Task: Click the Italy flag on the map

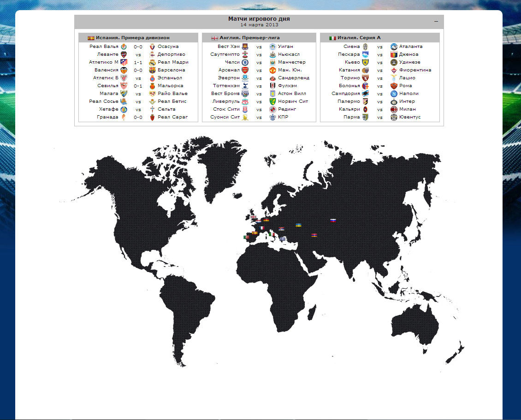Action: (272, 234)
